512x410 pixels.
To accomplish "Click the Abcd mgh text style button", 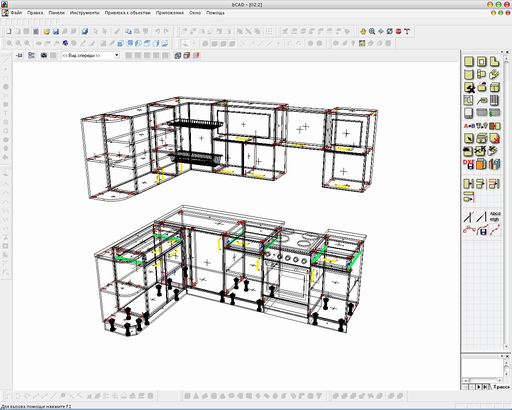I will pos(495,217).
